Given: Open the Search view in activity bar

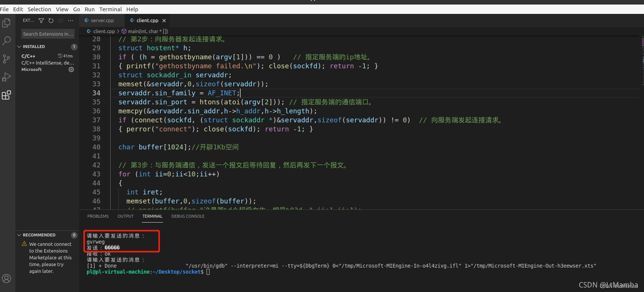Looking at the screenshot, I should click(x=6, y=41).
